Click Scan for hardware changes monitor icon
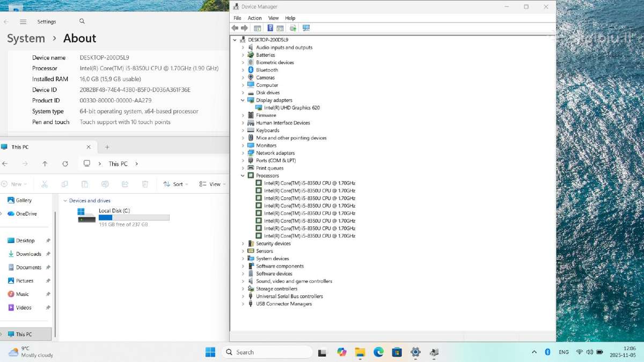 306,28
